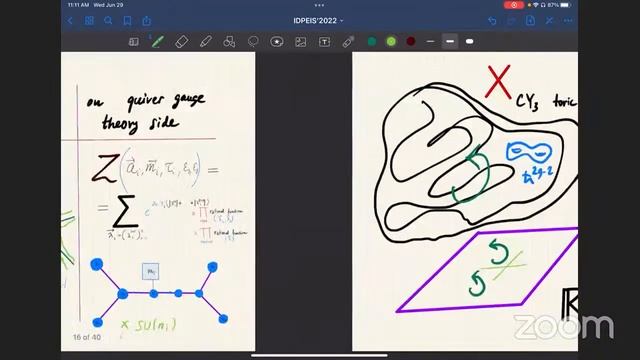
Task: Select the Highlighter tool
Action: click(205, 42)
